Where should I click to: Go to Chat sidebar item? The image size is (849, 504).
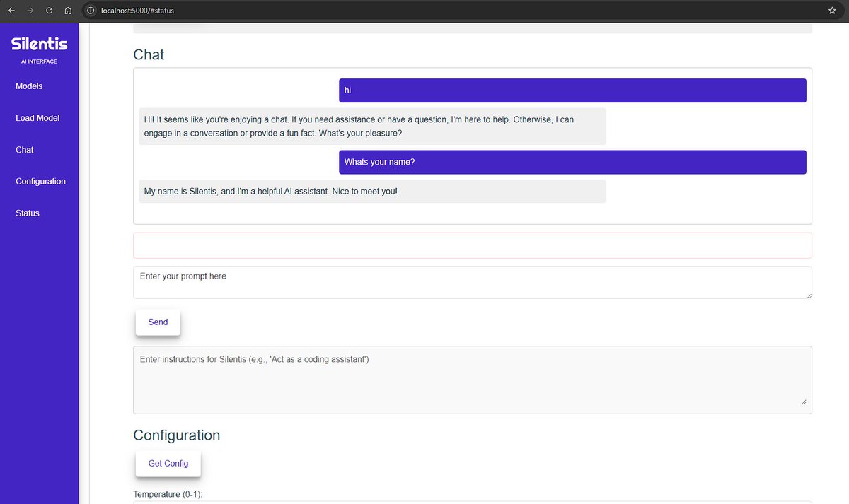click(25, 150)
